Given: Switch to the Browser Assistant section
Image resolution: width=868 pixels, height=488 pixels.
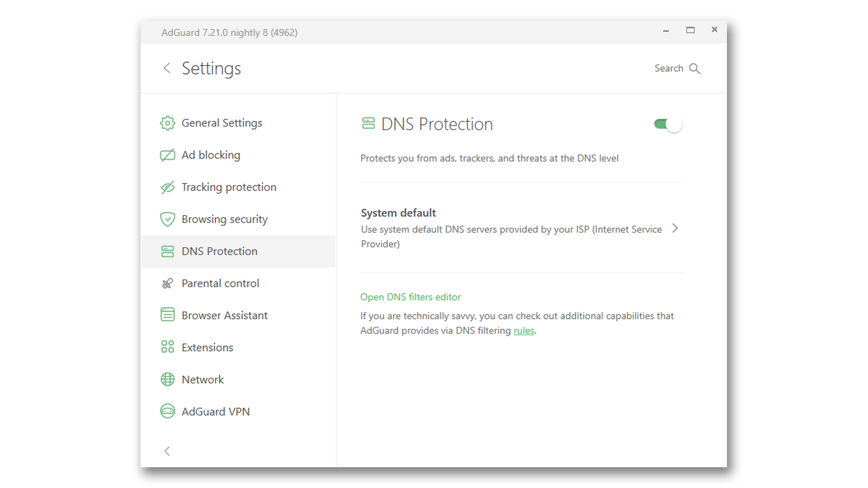Looking at the screenshot, I should [224, 315].
